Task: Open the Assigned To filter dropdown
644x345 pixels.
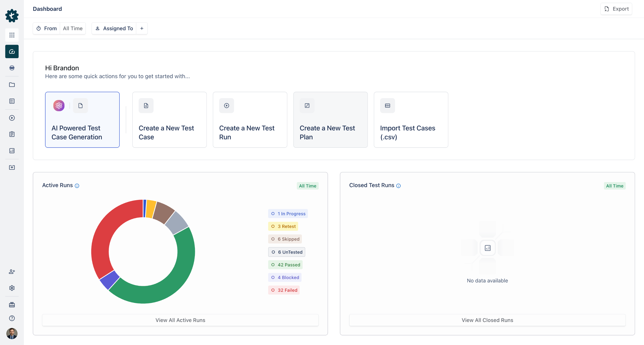Action: coord(114,28)
